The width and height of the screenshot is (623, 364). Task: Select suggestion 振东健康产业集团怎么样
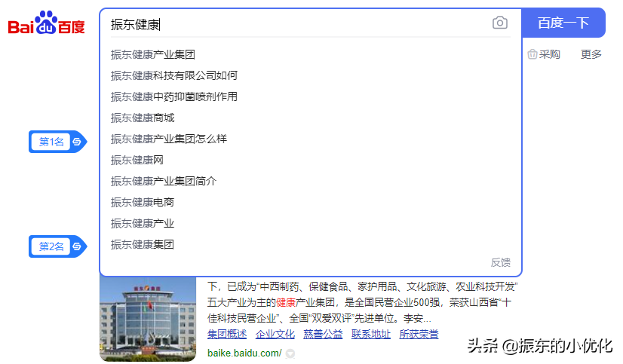tap(169, 139)
